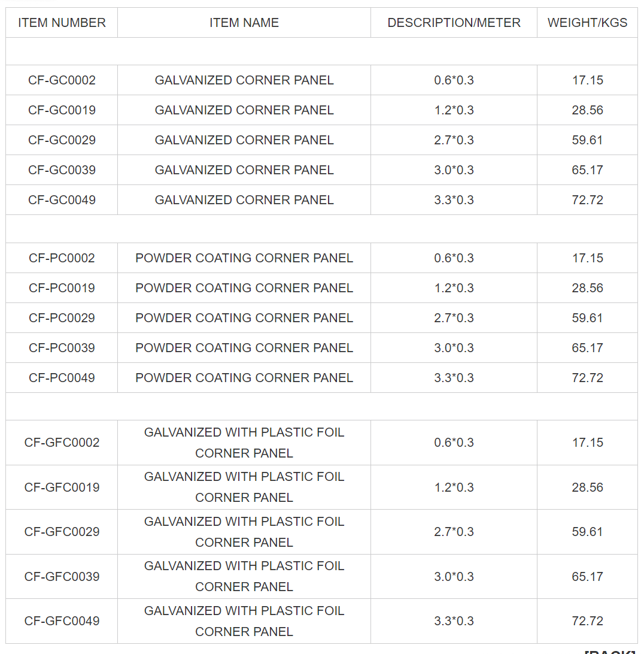Click item number CF-GFC0002
644x654 pixels.
62,443
